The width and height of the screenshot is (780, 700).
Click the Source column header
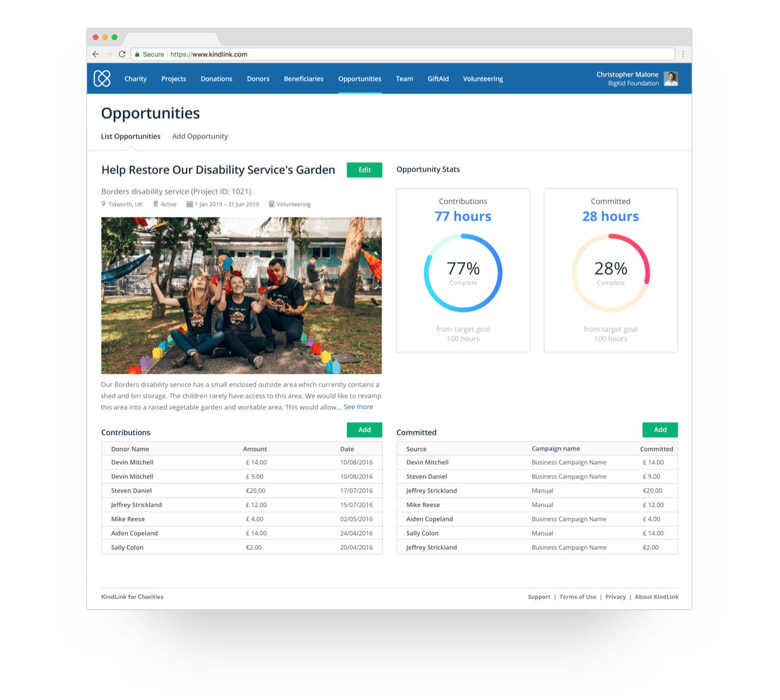416,449
